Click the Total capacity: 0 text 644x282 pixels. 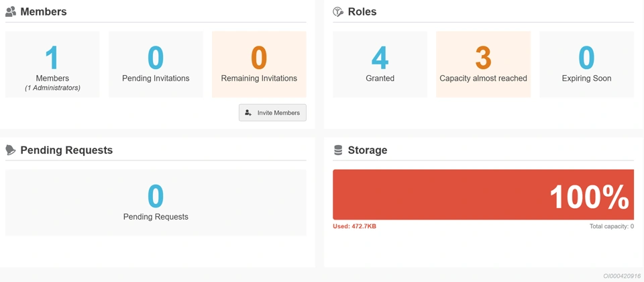(611, 226)
